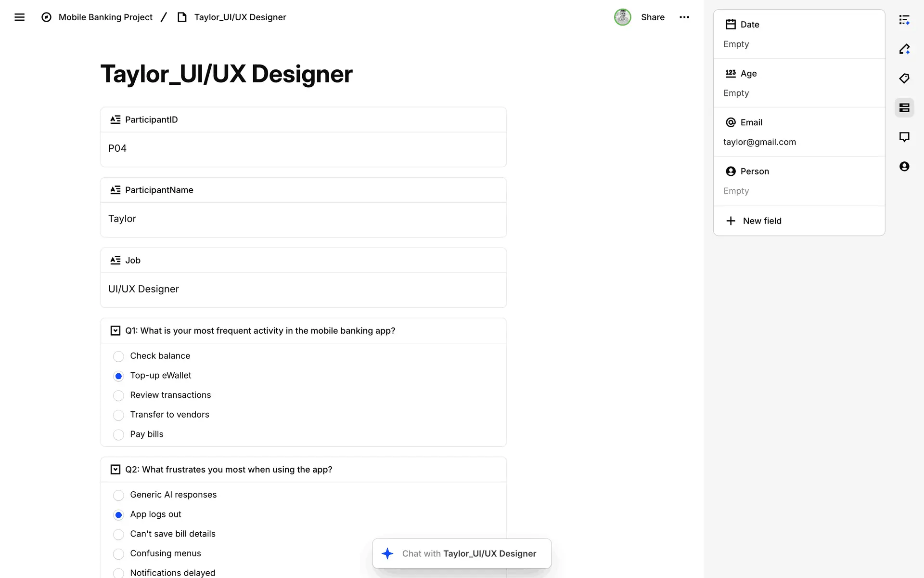Select the Pay bills radio option

118,435
